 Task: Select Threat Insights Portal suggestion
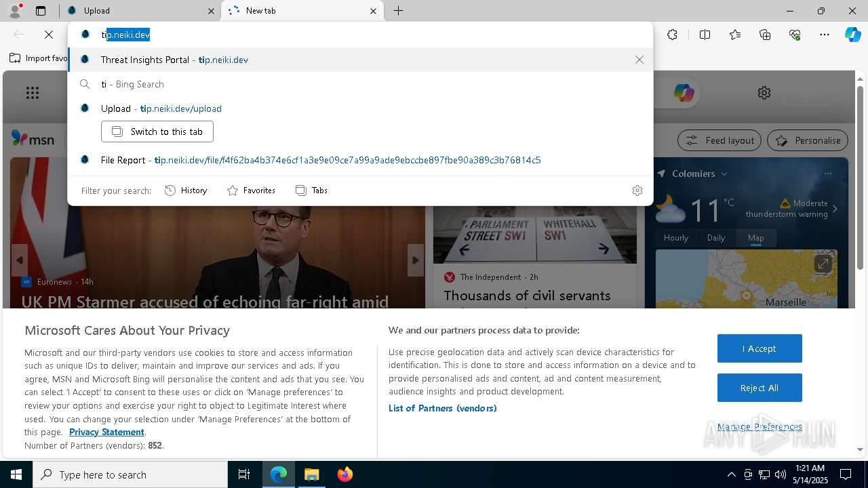(360, 60)
